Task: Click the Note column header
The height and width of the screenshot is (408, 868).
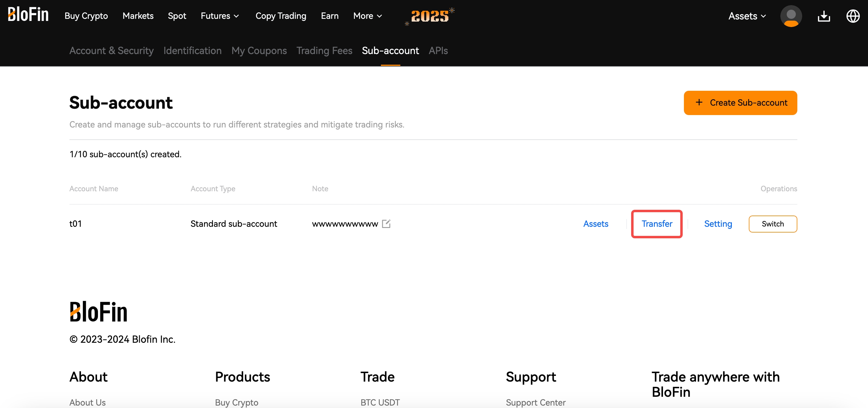Action: point(320,189)
